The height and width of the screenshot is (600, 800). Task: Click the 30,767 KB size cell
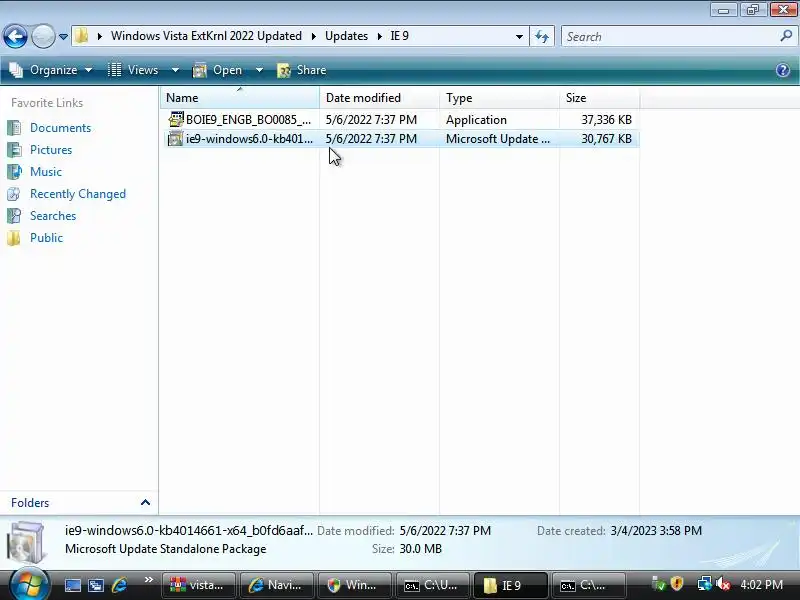607,139
